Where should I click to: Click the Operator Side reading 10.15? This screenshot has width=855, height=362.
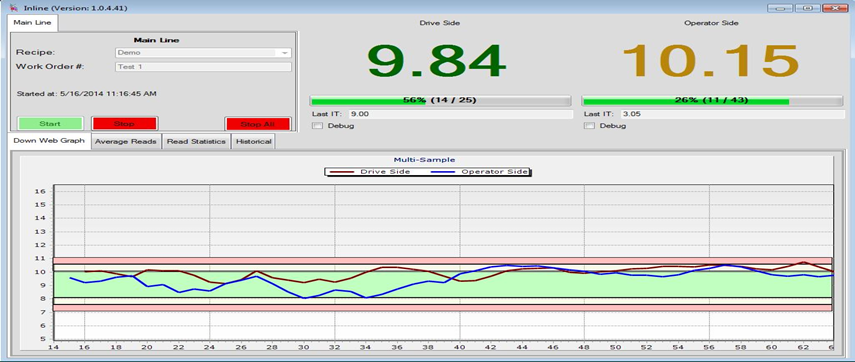click(x=711, y=60)
